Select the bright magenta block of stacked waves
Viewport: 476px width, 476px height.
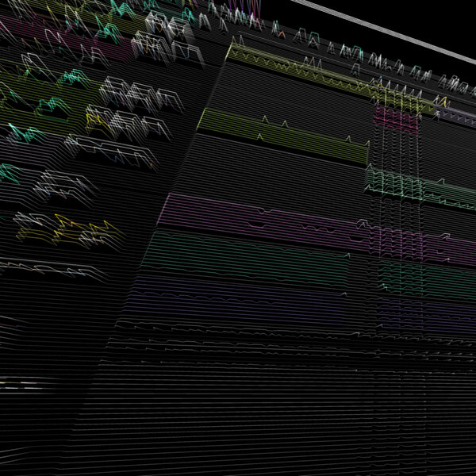[x=396, y=120]
